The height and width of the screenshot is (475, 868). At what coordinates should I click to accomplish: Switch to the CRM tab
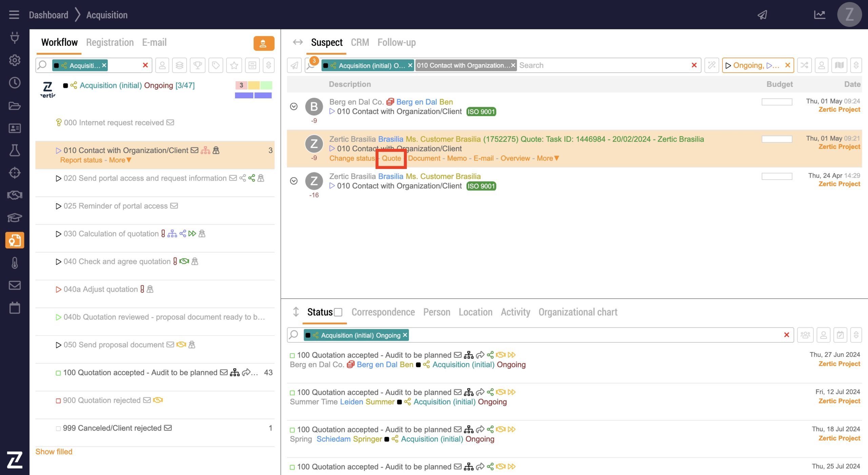point(360,42)
